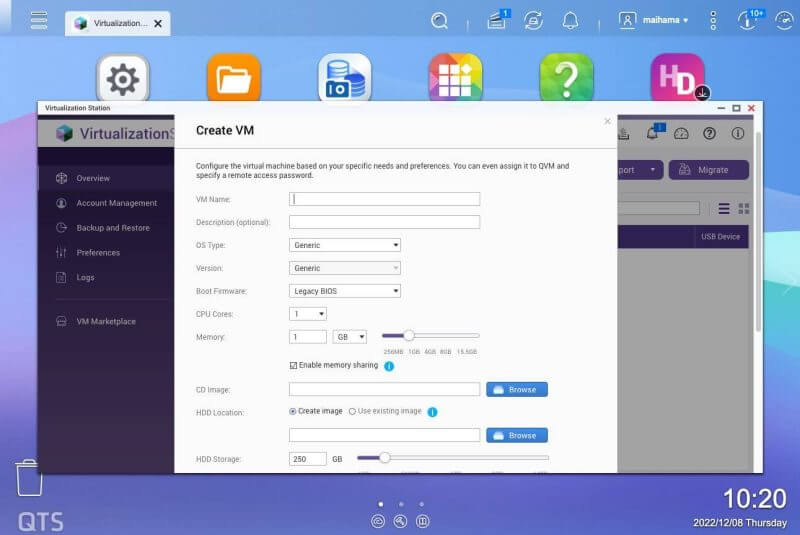800x535 pixels.
Task: Toggle Enable memory sharing checkbox
Action: pos(293,365)
